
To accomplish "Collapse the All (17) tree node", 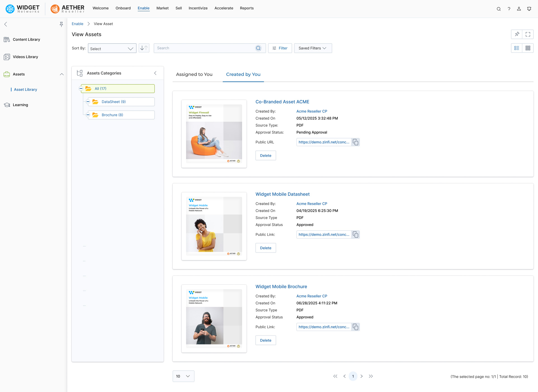I will (81, 88).
